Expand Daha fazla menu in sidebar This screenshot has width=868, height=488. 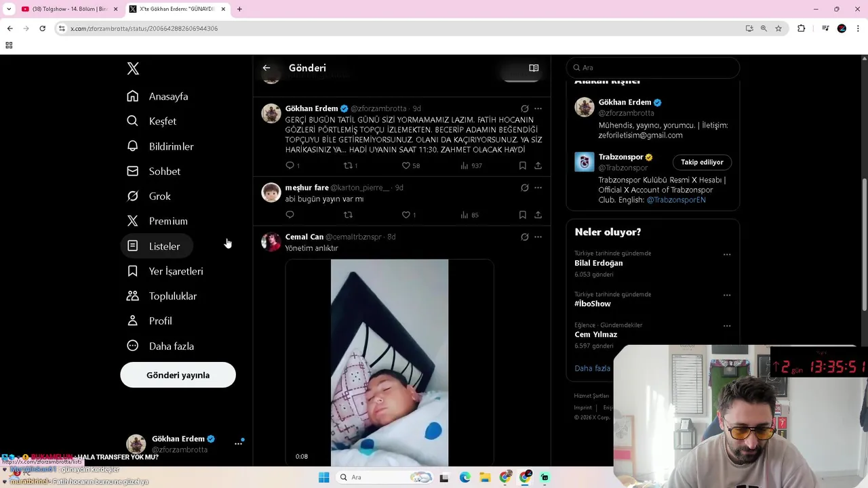(x=160, y=346)
